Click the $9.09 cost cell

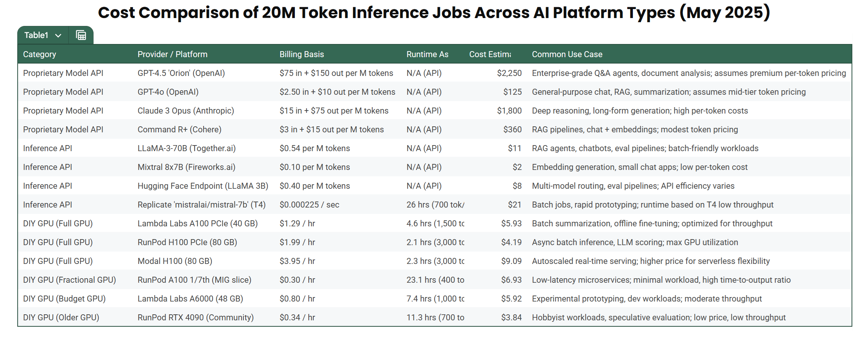511,261
